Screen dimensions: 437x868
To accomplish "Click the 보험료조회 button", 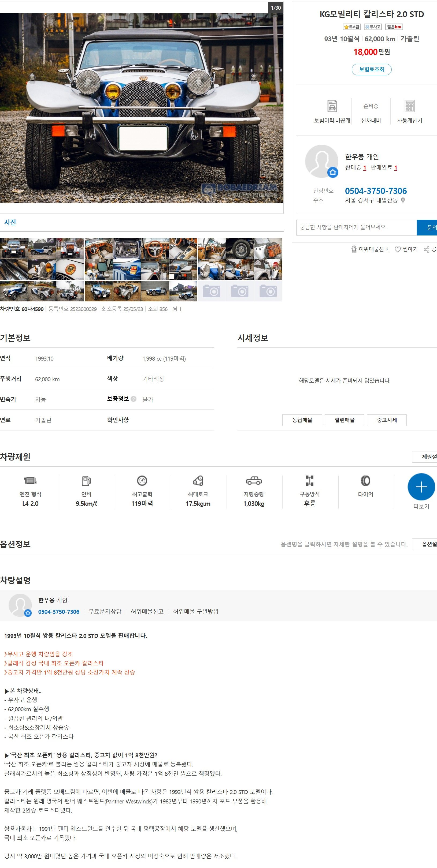I will click(371, 69).
